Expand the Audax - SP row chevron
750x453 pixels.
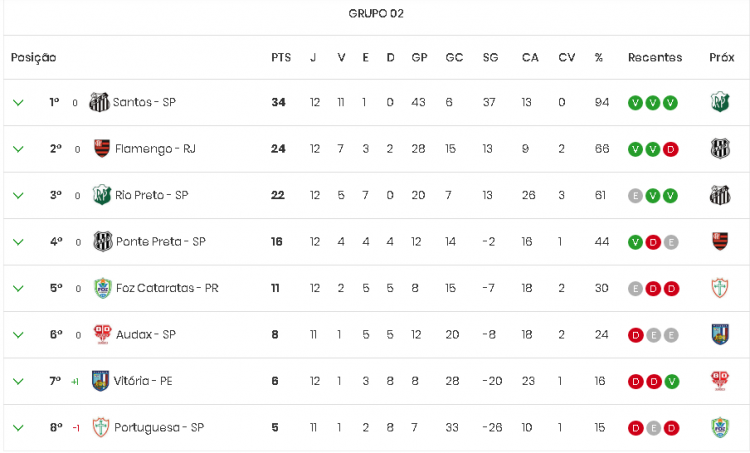coord(18,335)
